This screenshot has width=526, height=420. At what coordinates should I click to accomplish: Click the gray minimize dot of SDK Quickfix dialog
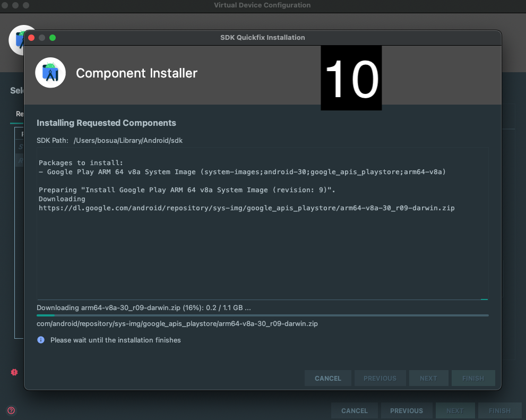42,38
